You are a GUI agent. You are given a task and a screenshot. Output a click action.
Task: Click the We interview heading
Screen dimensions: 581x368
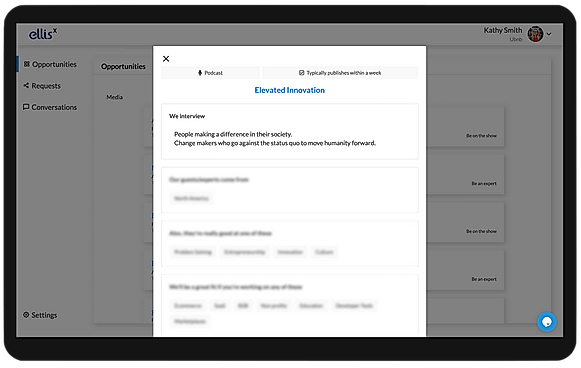click(187, 116)
